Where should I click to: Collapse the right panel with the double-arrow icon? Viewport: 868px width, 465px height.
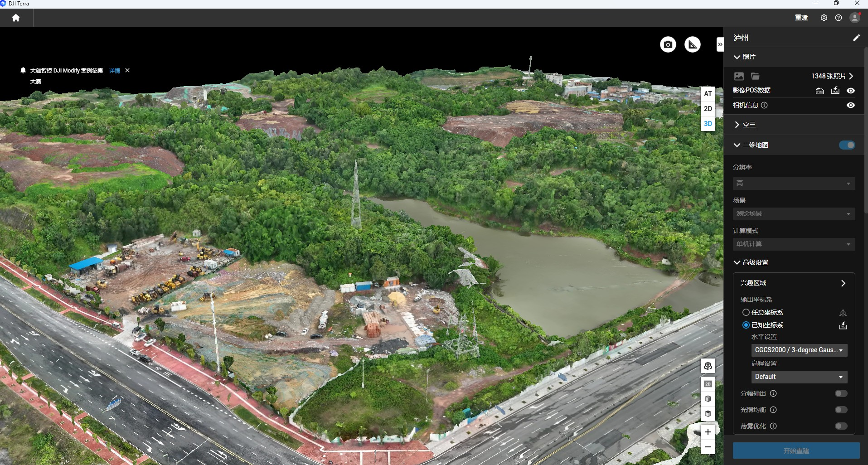pos(720,44)
